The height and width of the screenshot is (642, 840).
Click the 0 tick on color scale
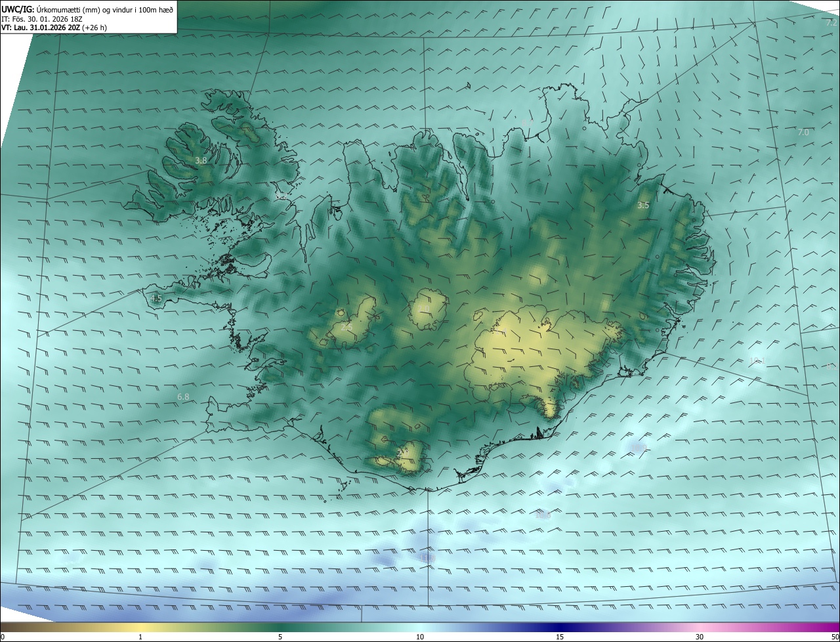[3, 637]
